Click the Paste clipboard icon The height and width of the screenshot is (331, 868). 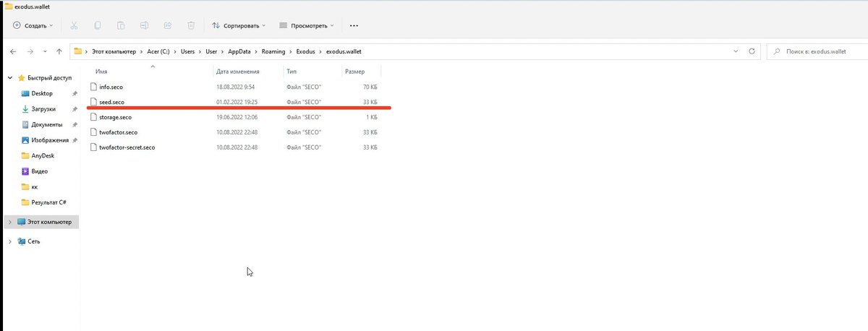[121, 25]
